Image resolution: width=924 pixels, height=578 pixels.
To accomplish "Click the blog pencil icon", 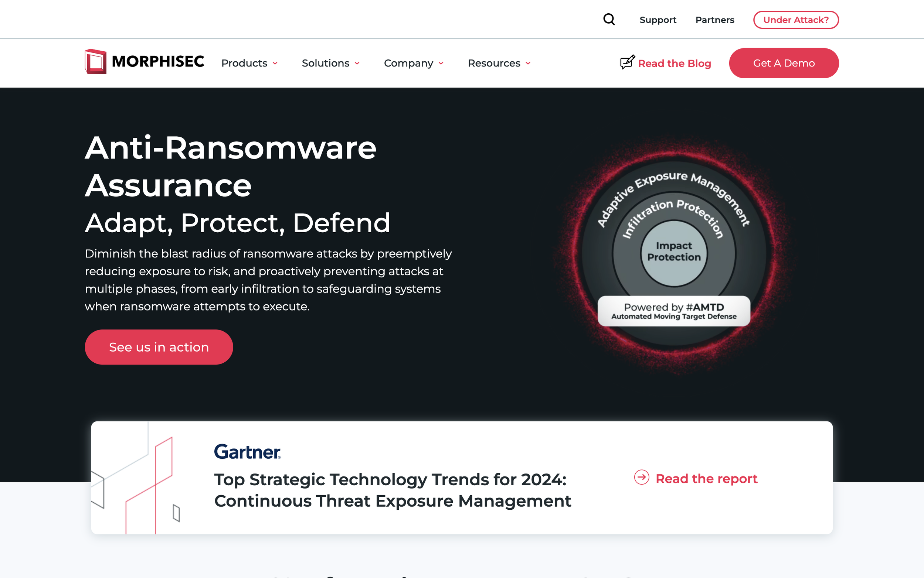I will 627,62.
